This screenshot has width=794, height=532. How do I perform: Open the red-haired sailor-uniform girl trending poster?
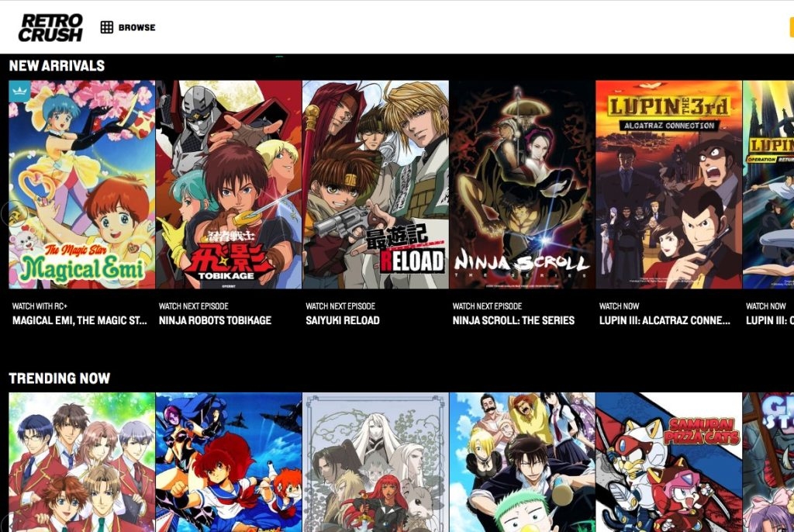[x=229, y=462]
